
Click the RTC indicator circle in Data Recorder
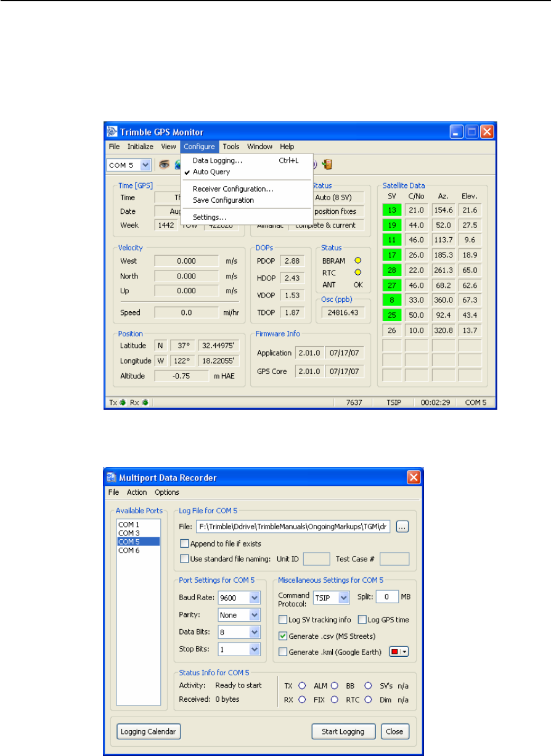(368, 699)
